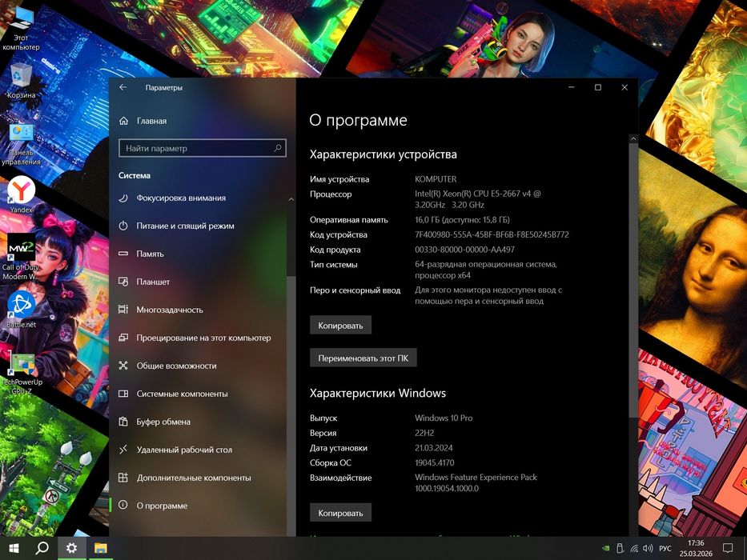747x560 pixels.
Task: Click product code 00330-80000-00000-AA497
Action: tap(464, 250)
